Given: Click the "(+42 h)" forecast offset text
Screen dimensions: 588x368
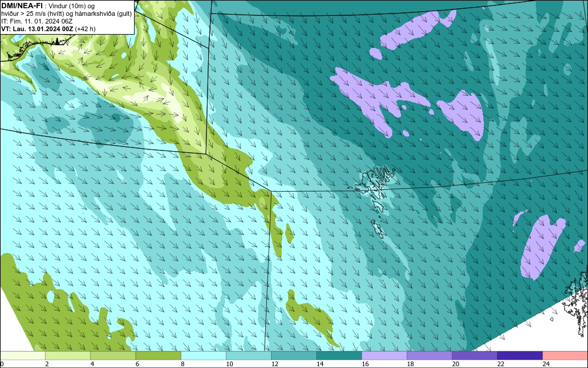Looking at the screenshot, I should click(85, 29).
